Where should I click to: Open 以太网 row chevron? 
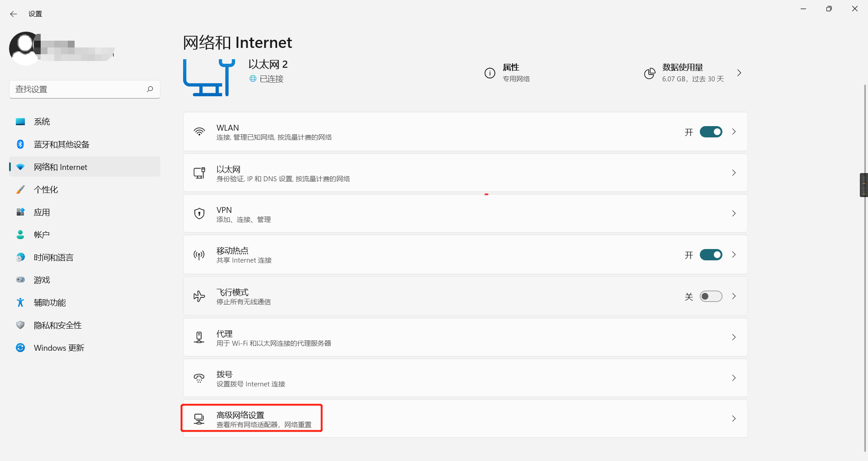(x=734, y=173)
